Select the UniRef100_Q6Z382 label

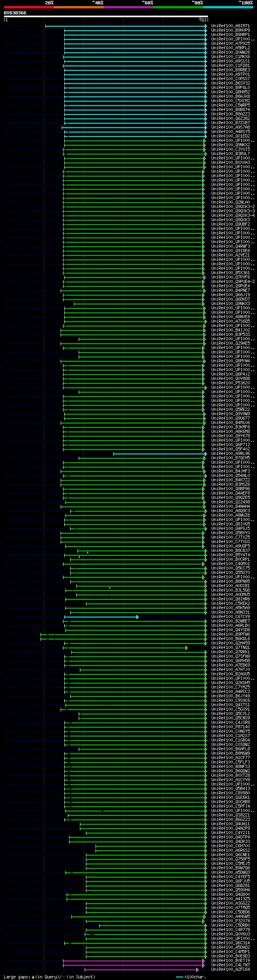(x=230, y=119)
